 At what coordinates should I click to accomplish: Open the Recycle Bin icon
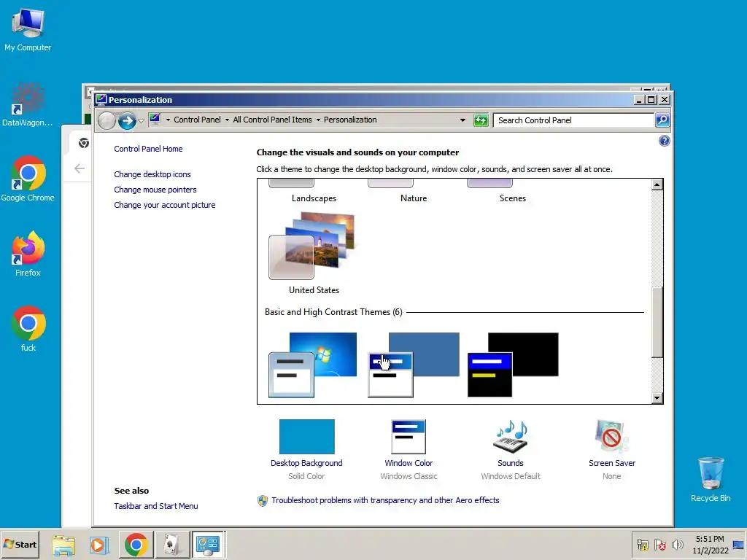[x=711, y=480]
